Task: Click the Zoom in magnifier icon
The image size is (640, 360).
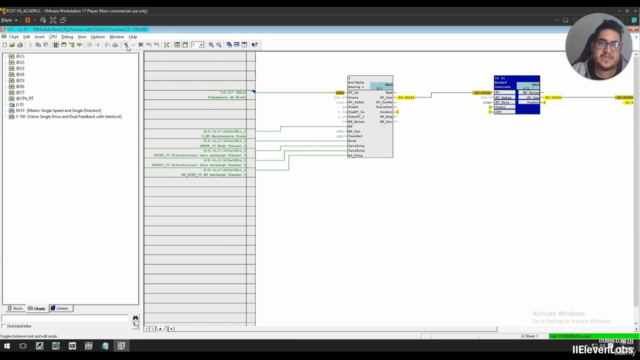Action: [211, 45]
